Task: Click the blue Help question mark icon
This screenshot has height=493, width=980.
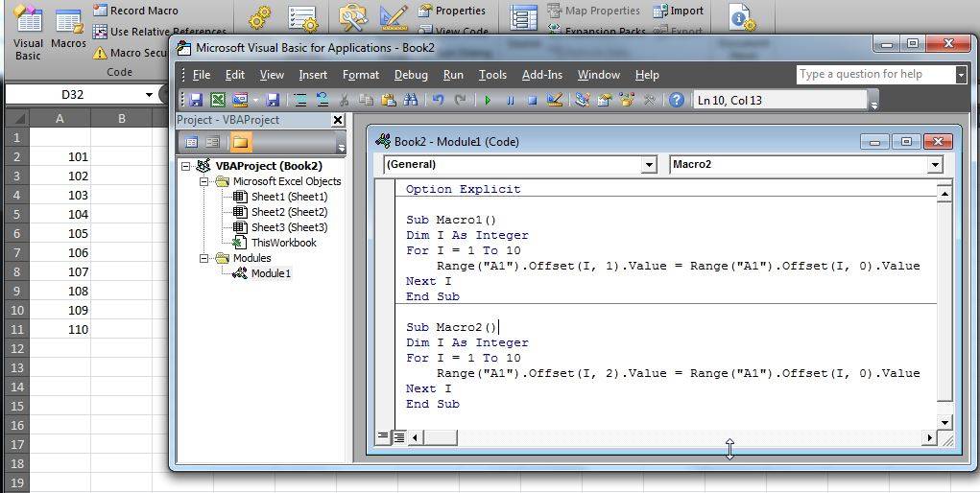Action: point(677,100)
